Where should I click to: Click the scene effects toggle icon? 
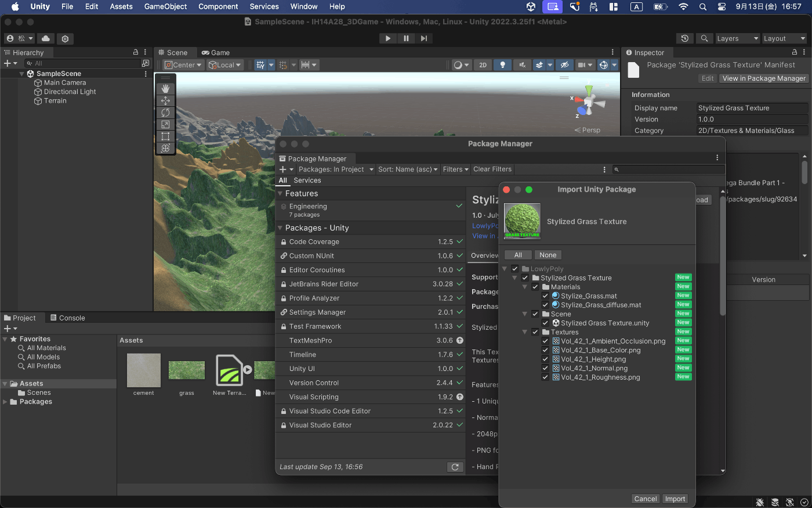(x=539, y=65)
